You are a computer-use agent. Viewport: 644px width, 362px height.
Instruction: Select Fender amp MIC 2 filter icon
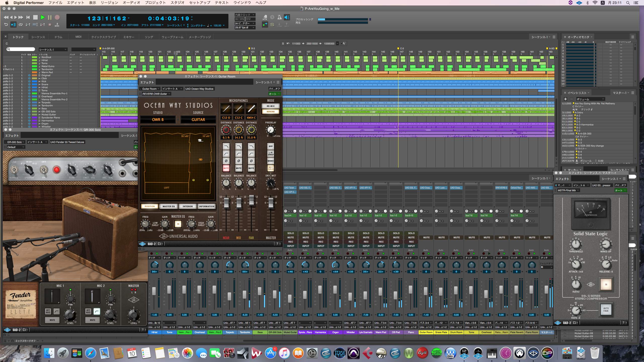tap(97, 312)
